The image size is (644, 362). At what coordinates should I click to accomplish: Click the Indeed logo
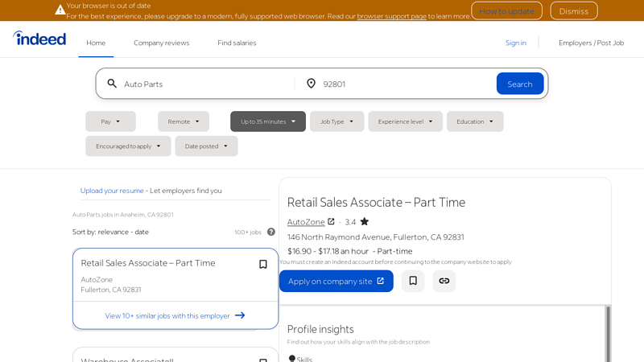tap(39, 39)
